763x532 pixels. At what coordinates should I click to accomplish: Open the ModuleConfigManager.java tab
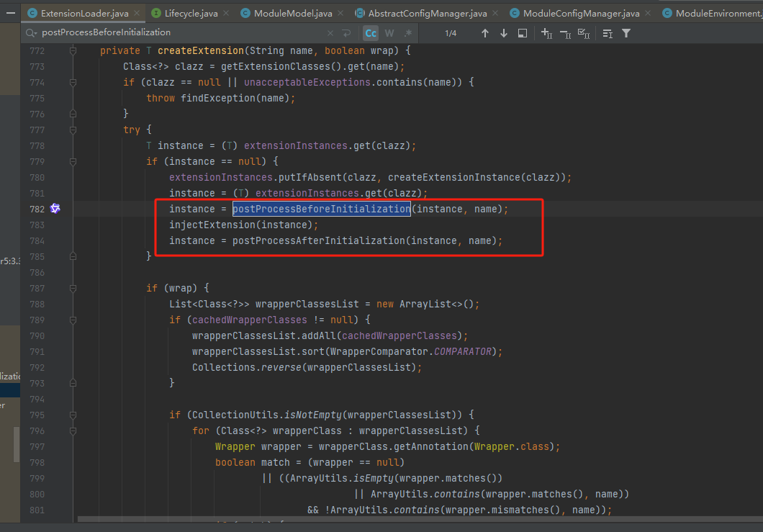581,13
